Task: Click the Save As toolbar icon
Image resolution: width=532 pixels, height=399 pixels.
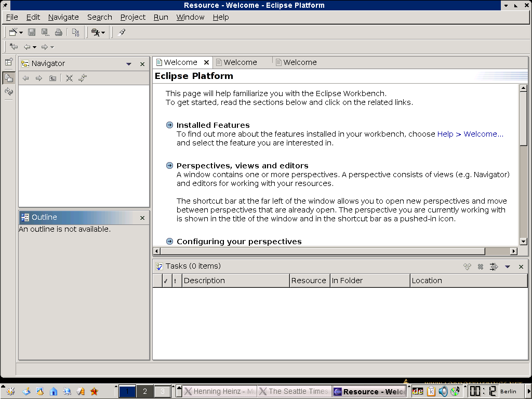Action: [x=45, y=32]
